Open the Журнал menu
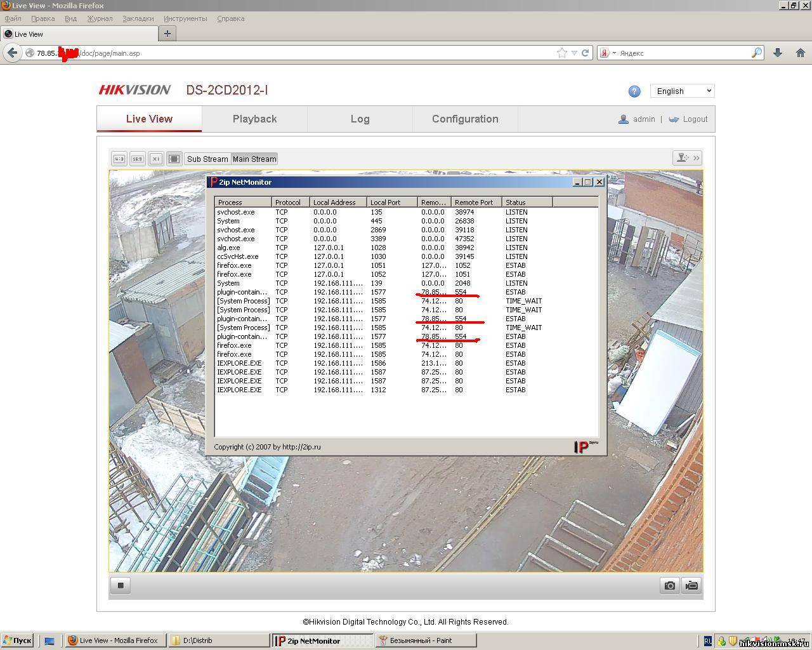The width and height of the screenshot is (812, 650). [100, 18]
